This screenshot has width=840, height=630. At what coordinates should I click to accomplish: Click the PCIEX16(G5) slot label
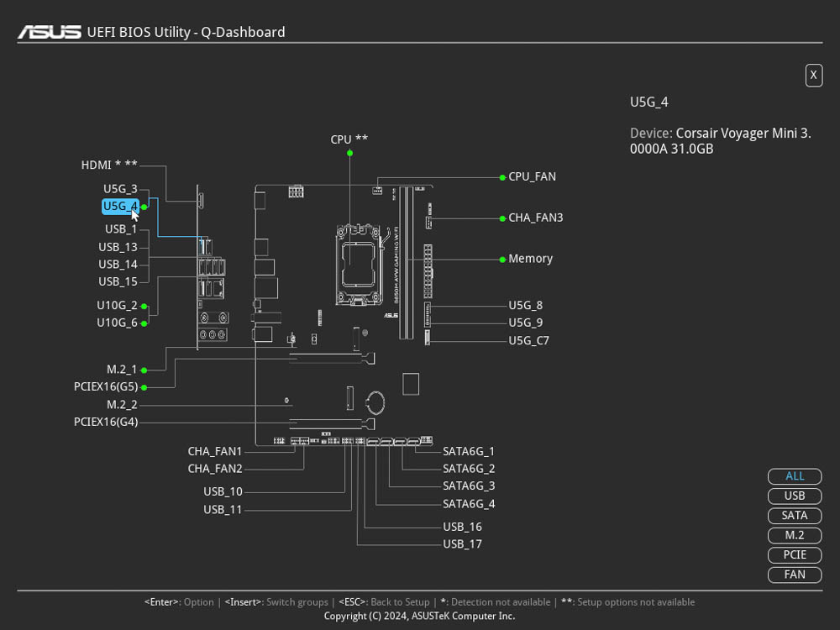(106, 387)
